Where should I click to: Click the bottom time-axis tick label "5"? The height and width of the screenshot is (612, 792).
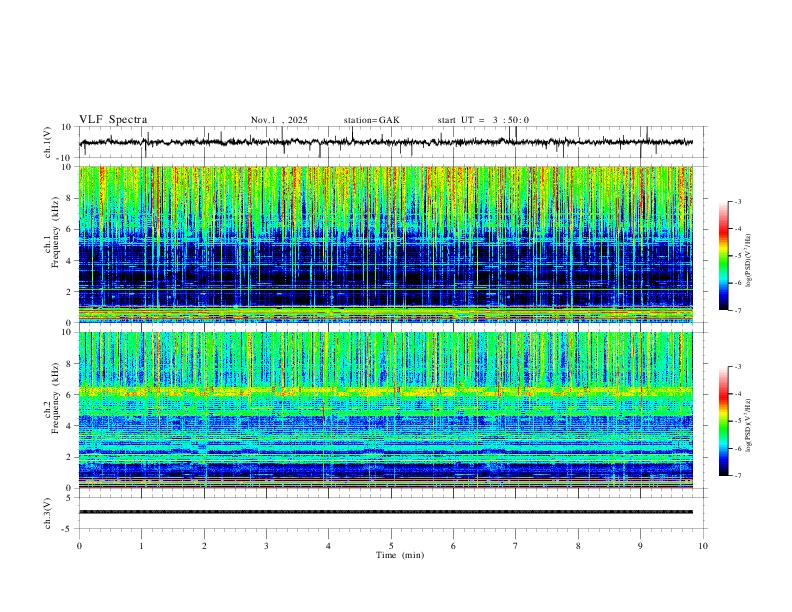391,546
